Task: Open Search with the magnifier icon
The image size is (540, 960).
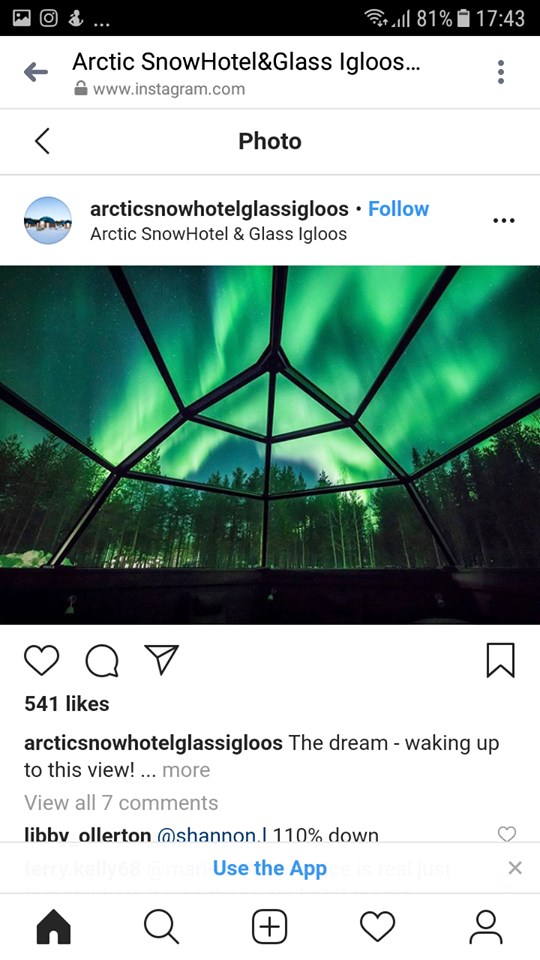Action: (162, 926)
